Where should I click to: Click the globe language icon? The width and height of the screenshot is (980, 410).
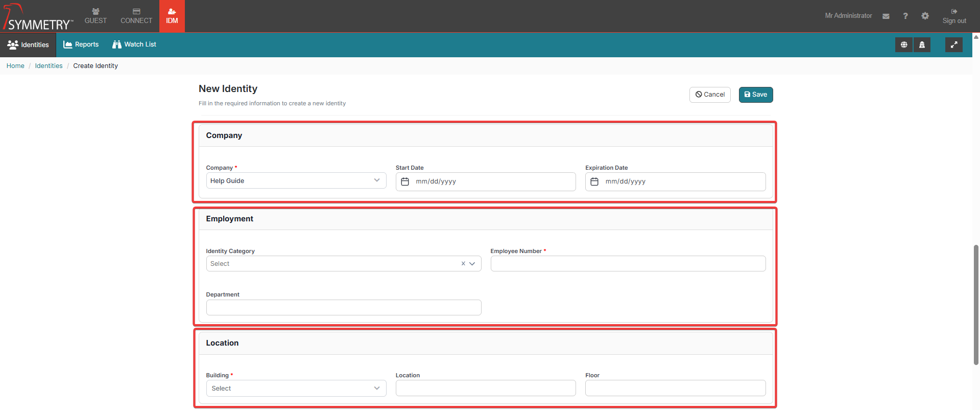click(904, 45)
